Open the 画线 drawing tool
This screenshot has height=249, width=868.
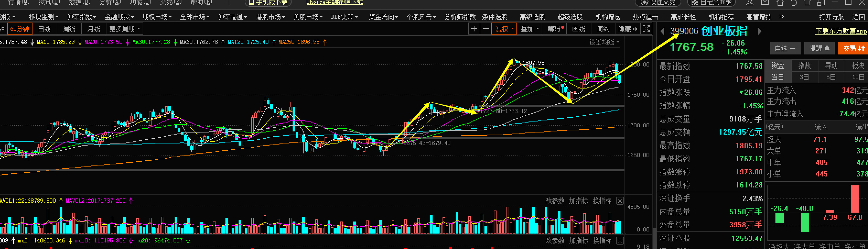pyautogui.click(x=579, y=29)
